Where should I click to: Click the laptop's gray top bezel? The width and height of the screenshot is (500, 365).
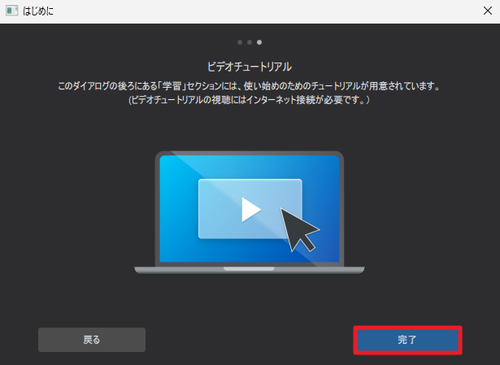pyautogui.click(x=249, y=153)
